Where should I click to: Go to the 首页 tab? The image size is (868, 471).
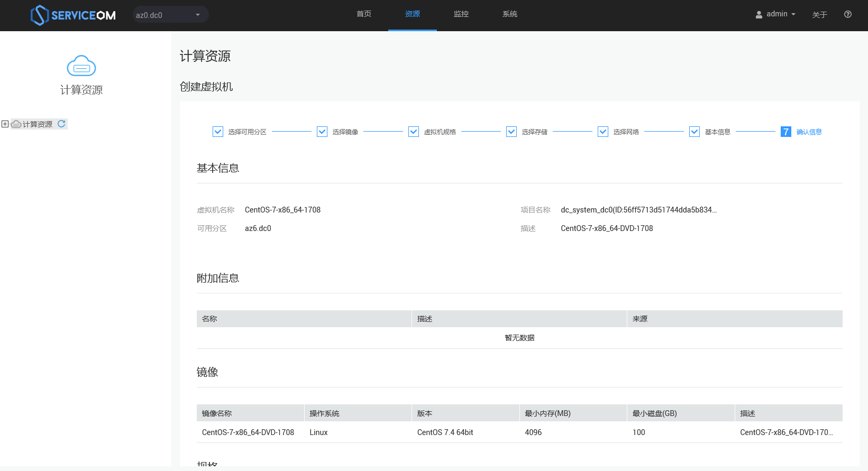(364, 14)
